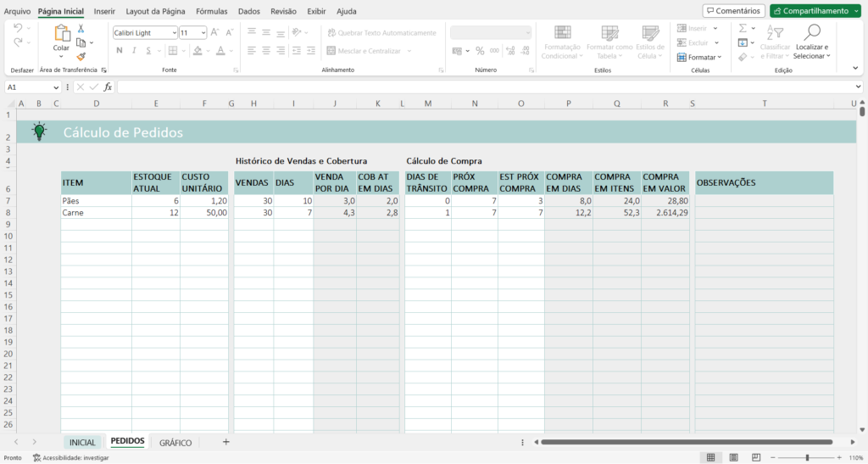Screen dimensions: 868x464
Task: Click the horizontal scrollbar thumb
Action: pos(687,442)
